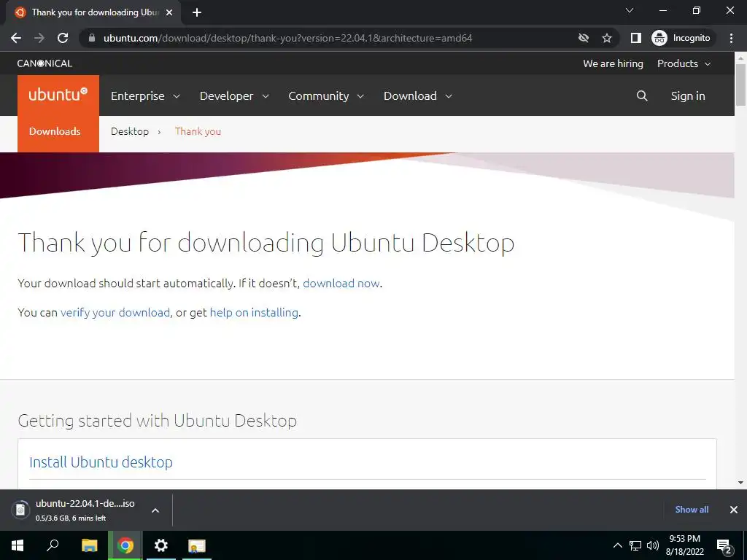Click the address bar URL
The image size is (747, 560).
point(287,38)
